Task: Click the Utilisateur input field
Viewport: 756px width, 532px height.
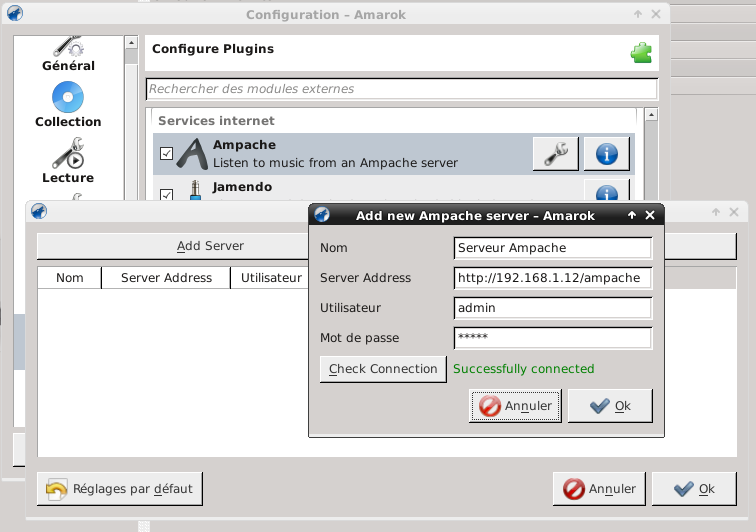Action: click(x=553, y=308)
